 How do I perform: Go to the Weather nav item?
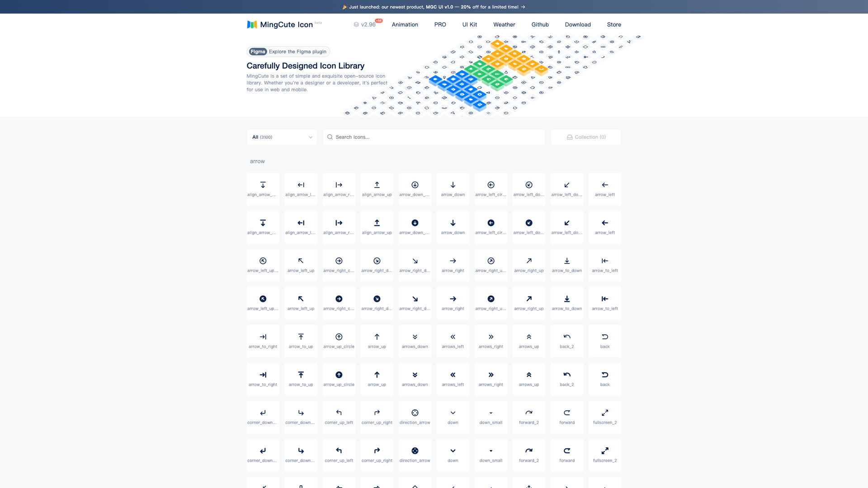(504, 25)
